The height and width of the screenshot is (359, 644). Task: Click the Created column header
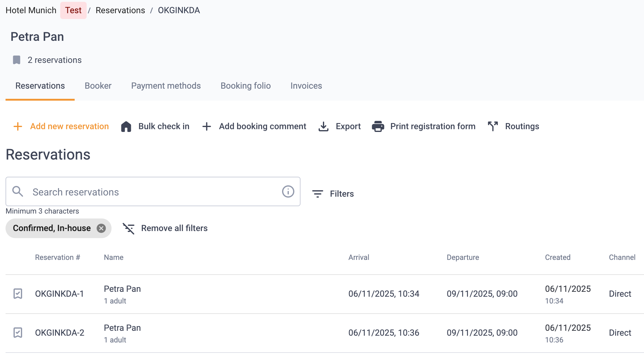[558, 257]
